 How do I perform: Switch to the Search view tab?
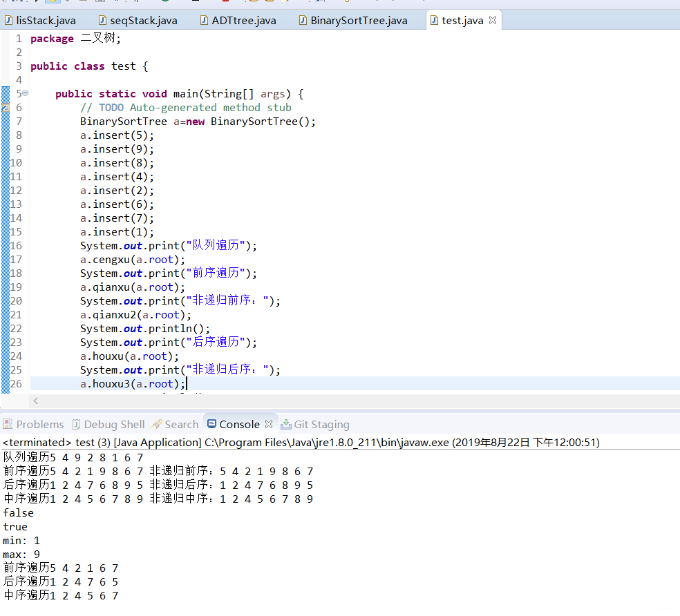click(x=176, y=425)
